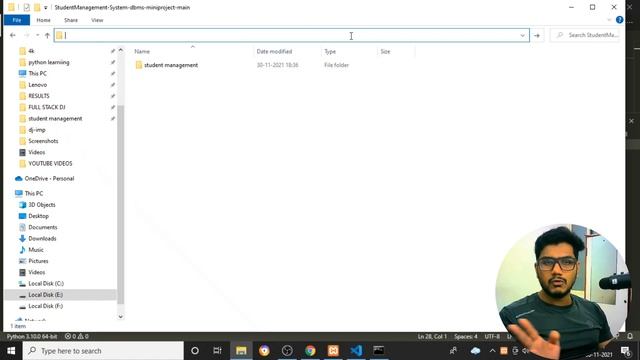This screenshot has width=640, height=360.
Task: Open XAMPP orange icon on taskbar
Action: (x=333, y=351)
